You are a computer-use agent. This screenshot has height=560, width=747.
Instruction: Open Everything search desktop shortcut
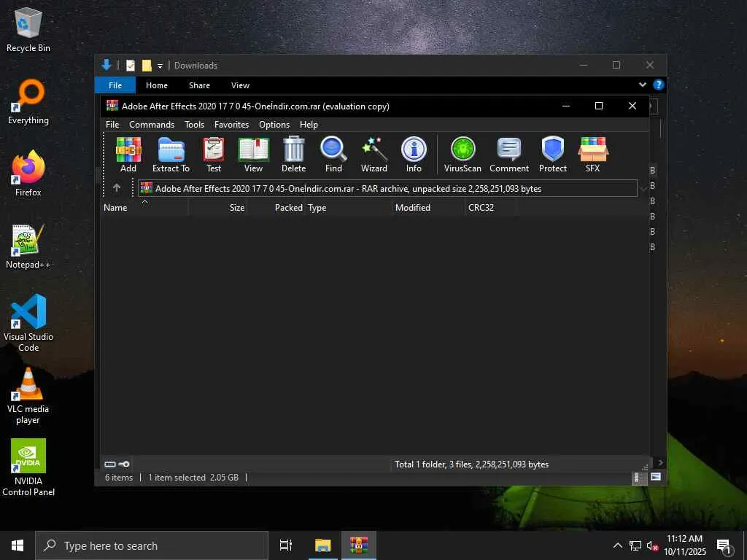pyautogui.click(x=28, y=102)
